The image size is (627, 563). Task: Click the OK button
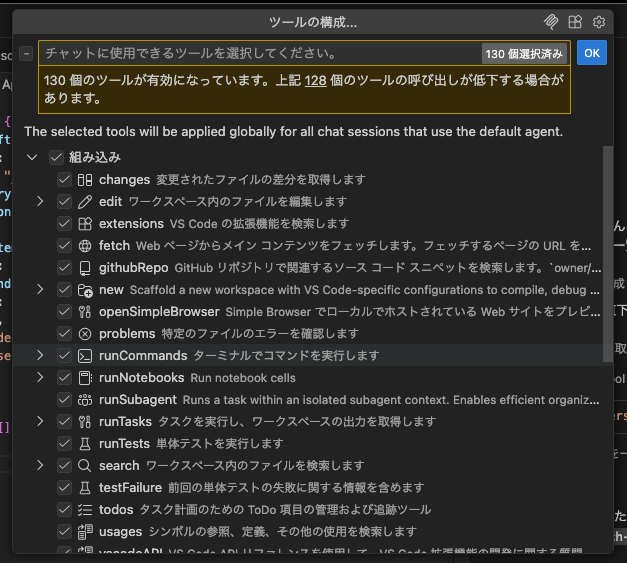coord(592,53)
